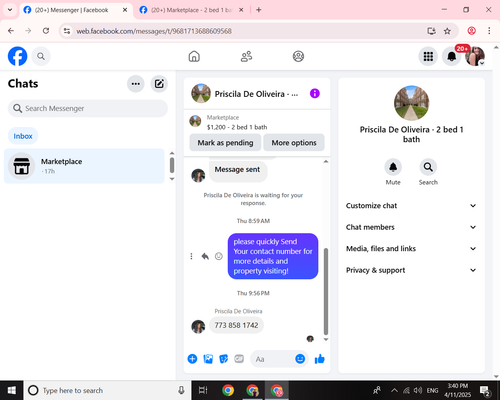Click the conversation scrollbar thumb
Image resolution: width=500 pixels, height=400 pixels.
326,291
